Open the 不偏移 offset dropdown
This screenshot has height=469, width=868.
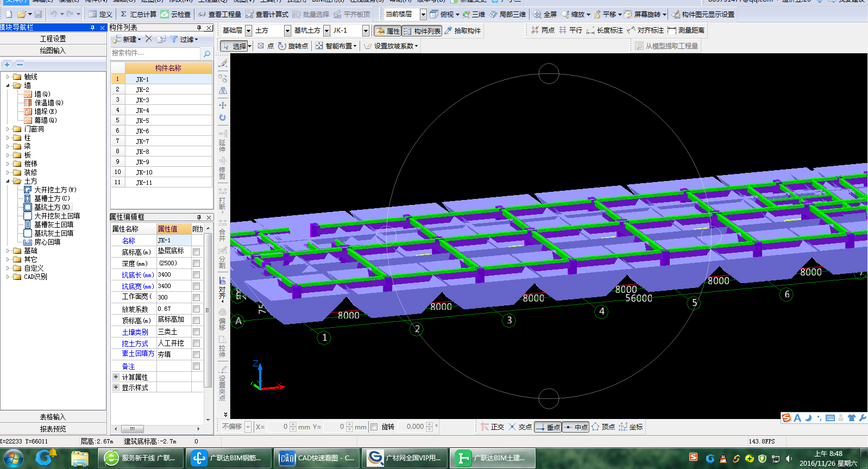pos(248,427)
